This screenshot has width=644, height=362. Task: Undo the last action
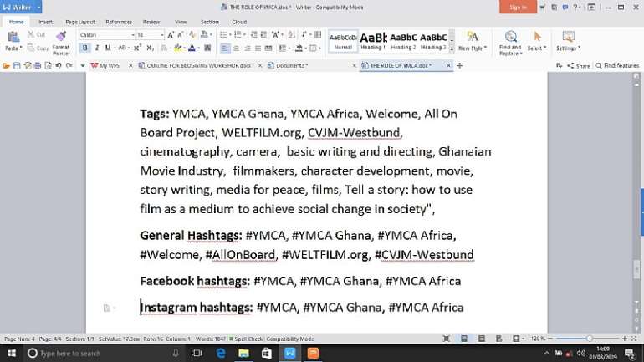(x=59, y=65)
